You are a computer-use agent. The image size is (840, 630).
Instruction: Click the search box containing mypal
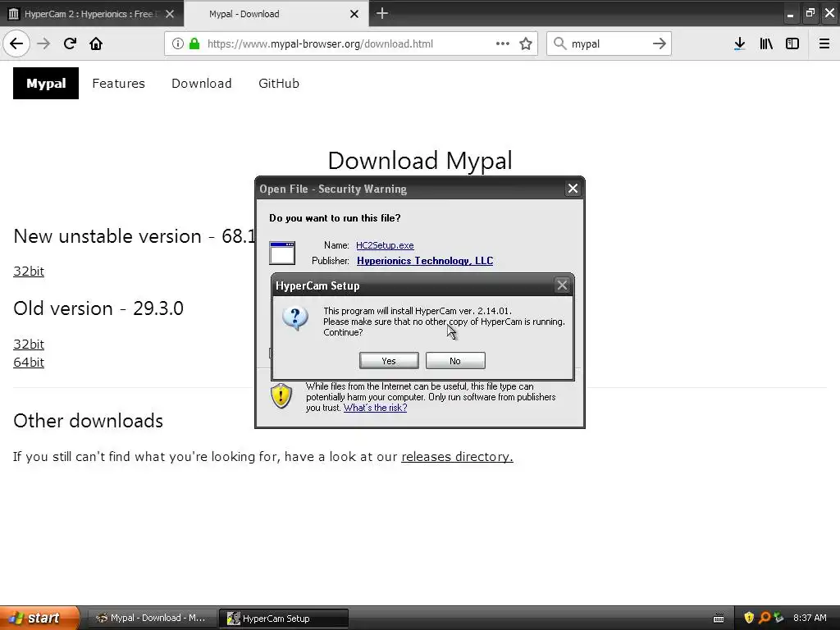click(x=609, y=43)
